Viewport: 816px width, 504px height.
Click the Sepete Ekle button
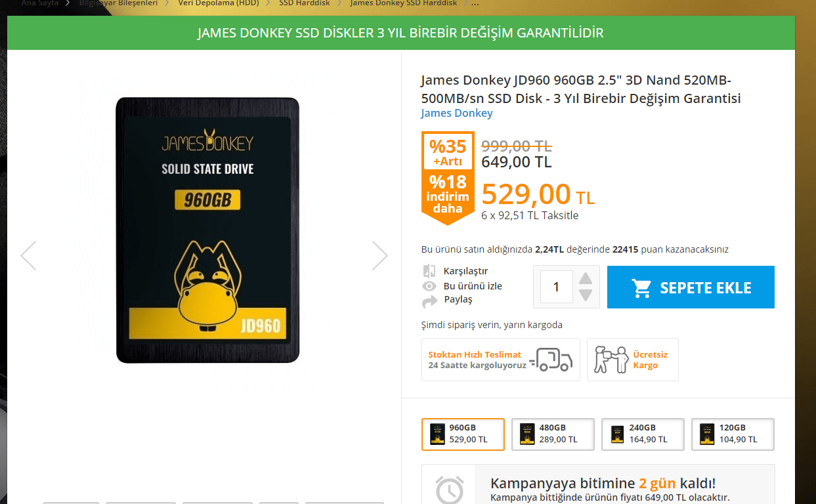coord(691,287)
